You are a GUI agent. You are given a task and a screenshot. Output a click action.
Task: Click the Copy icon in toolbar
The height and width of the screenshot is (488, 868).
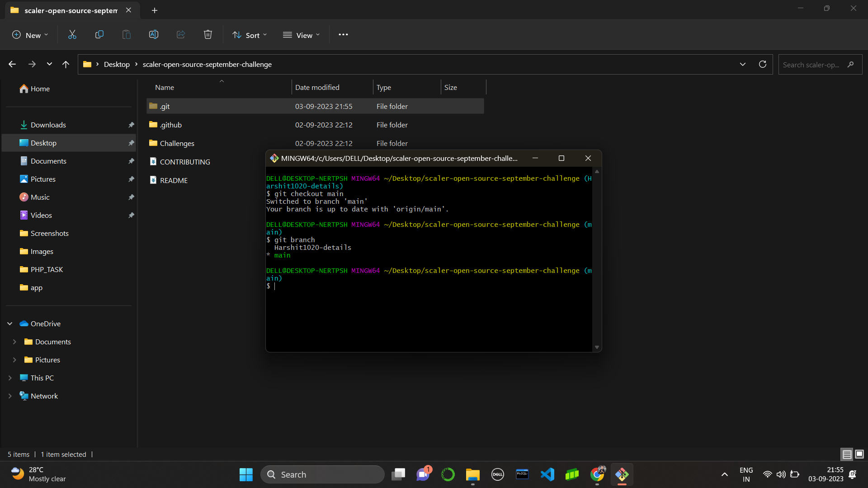(x=99, y=35)
